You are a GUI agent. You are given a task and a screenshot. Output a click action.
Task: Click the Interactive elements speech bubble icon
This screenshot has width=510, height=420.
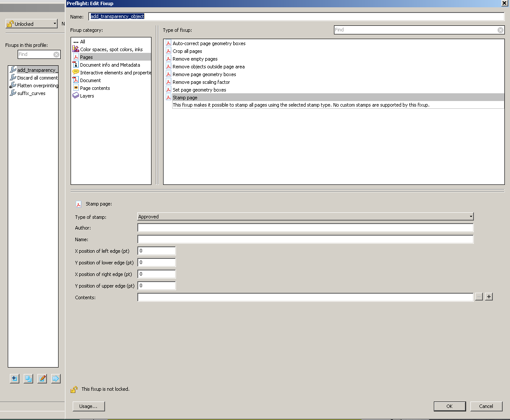(x=75, y=72)
